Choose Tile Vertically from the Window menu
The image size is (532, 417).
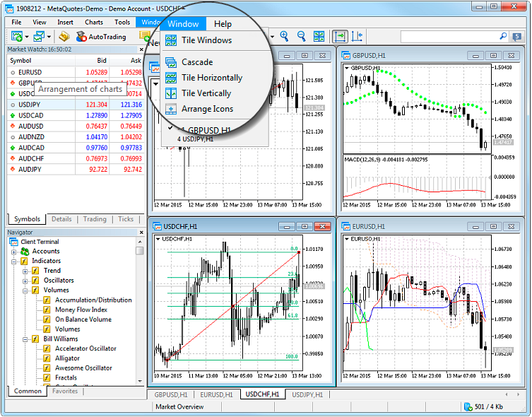click(199, 93)
